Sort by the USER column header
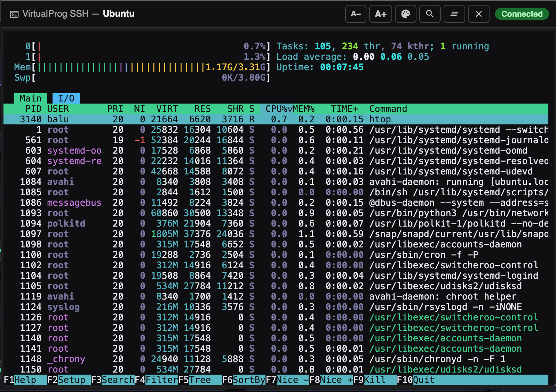Viewport: 556px width, 392px height. point(58,109)
